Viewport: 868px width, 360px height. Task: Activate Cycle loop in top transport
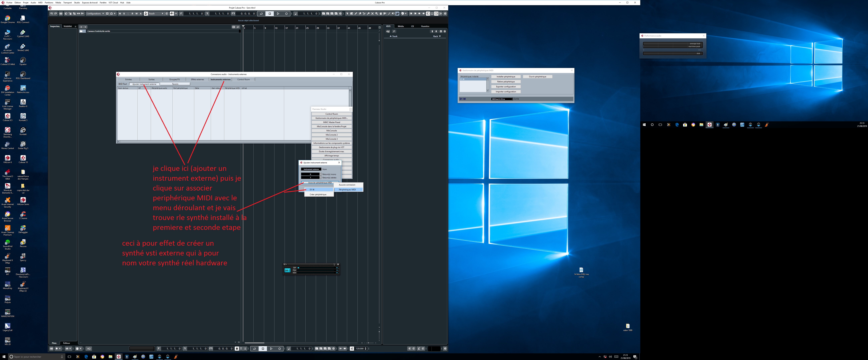261,13
